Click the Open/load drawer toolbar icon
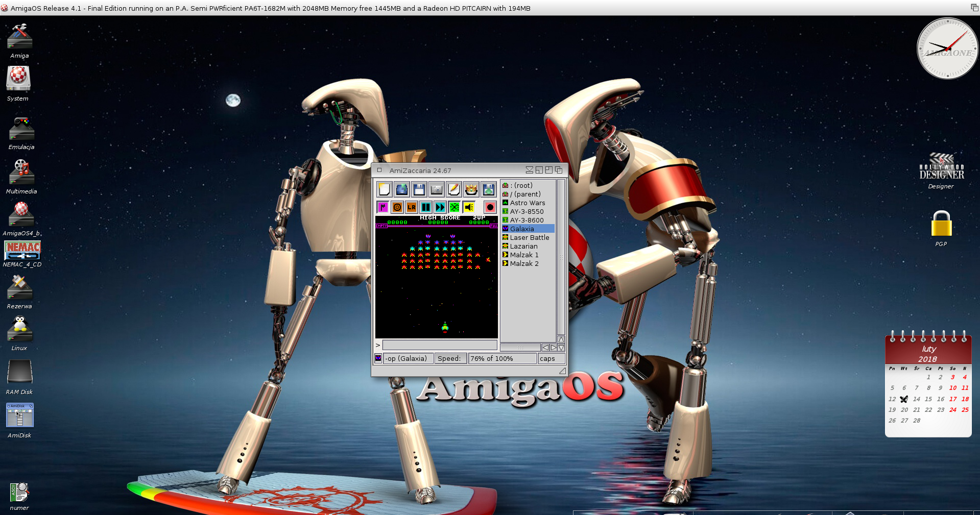 point(402,189)
